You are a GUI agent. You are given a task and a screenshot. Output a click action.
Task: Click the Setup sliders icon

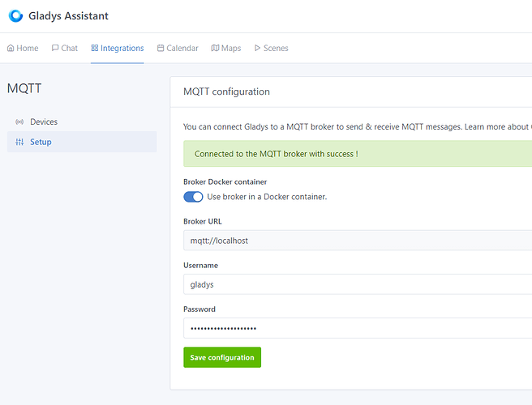[x=19, y=142]
